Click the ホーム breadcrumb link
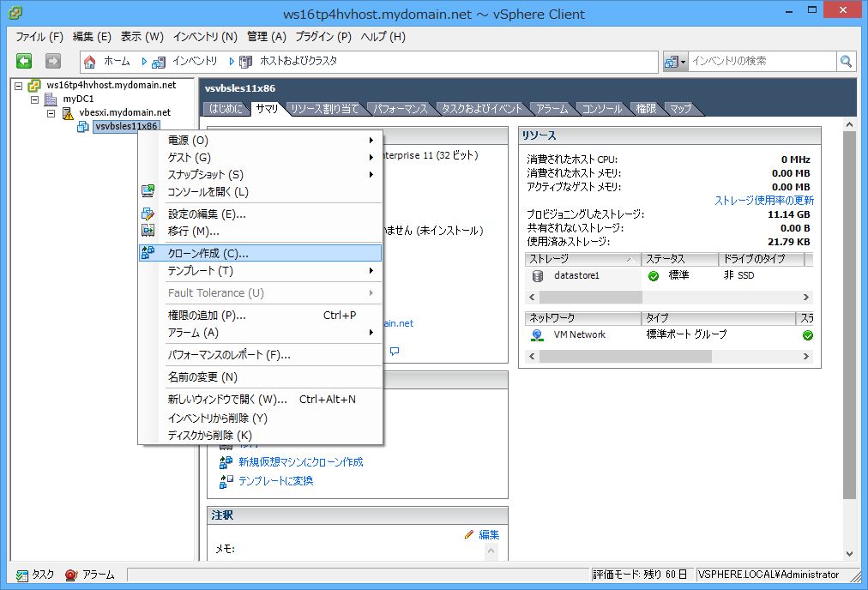The width and height of the screenshot is (868, 590). (117, 62)
